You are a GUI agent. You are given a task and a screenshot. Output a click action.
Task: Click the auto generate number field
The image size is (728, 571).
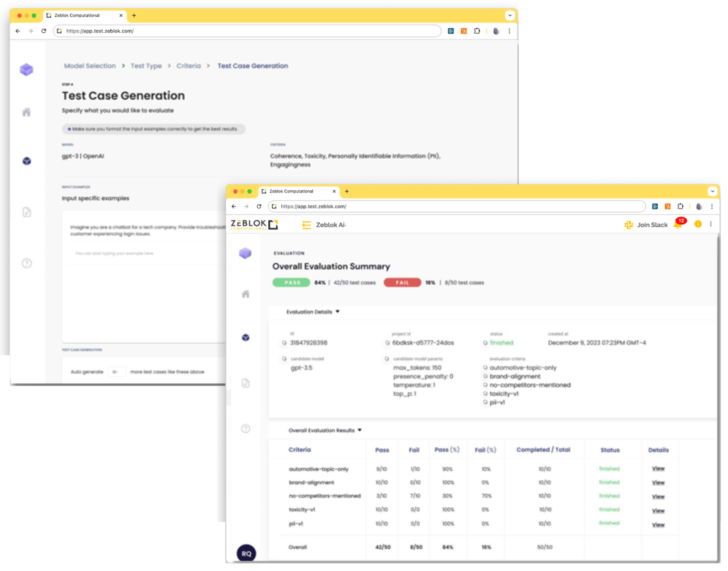click(x=116, y=372)
